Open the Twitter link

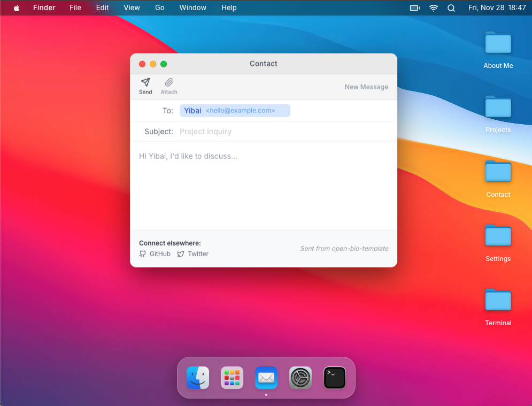(192, 254)
